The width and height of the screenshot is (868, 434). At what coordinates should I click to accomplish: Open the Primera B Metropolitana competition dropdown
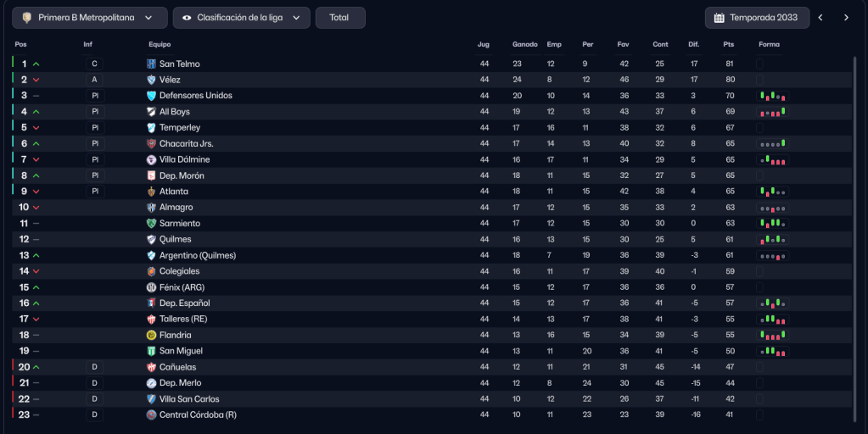pyautogui.click(x=89, y=18)
